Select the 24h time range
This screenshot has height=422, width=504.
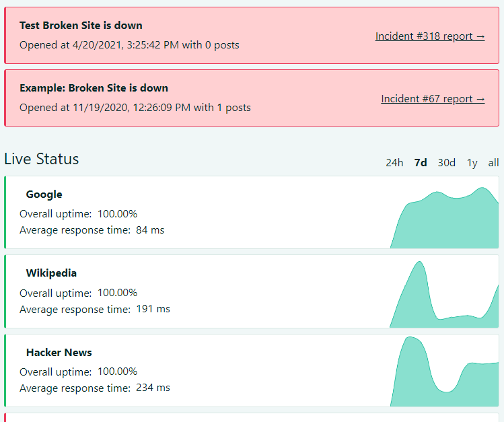tap(394, 163)
